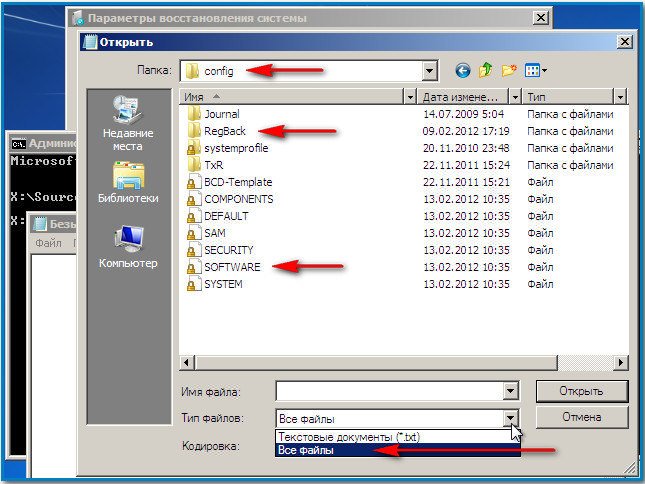The image size is (645, 484).
Task: Go up one folder level
Action: pyautogui.click(x=485, y=71)
